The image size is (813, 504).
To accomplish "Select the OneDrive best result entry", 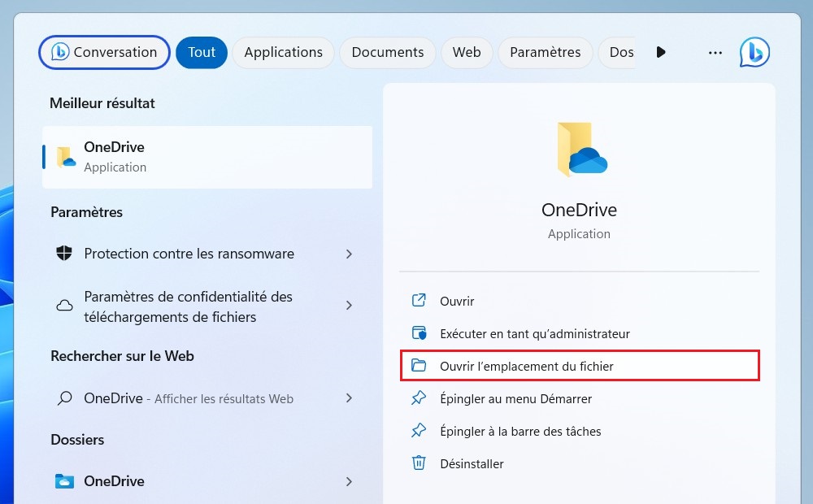I will point(207,157).
